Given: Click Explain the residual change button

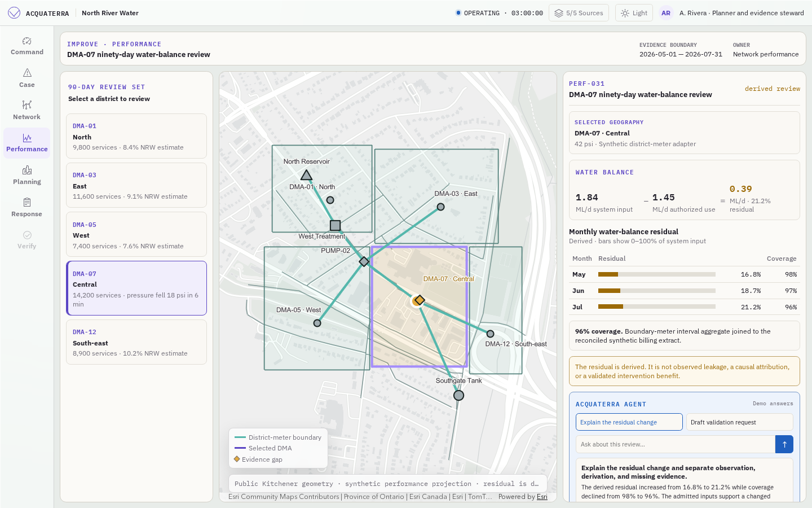Looking at the screenshot, I should [x=629, y=422].
